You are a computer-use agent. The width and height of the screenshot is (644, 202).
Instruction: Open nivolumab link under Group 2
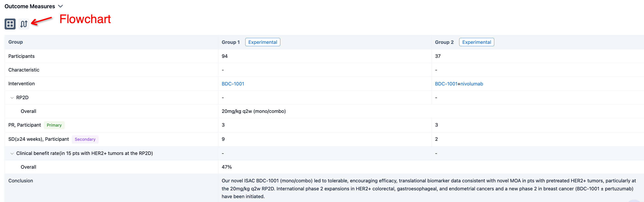472,84
